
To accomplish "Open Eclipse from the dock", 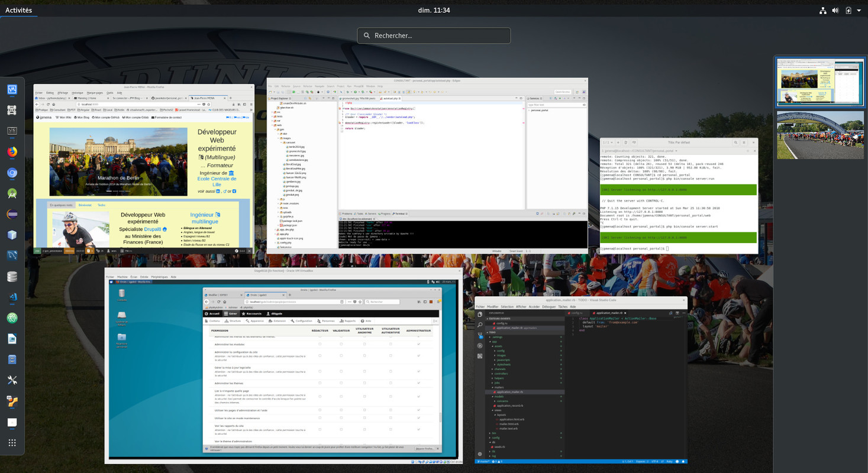I will (12, 214).
